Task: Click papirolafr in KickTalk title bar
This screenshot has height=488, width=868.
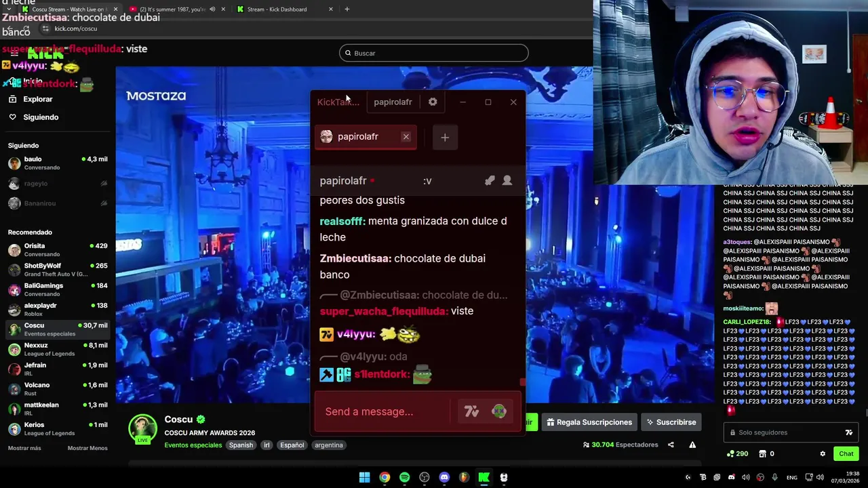Action: 393,102
